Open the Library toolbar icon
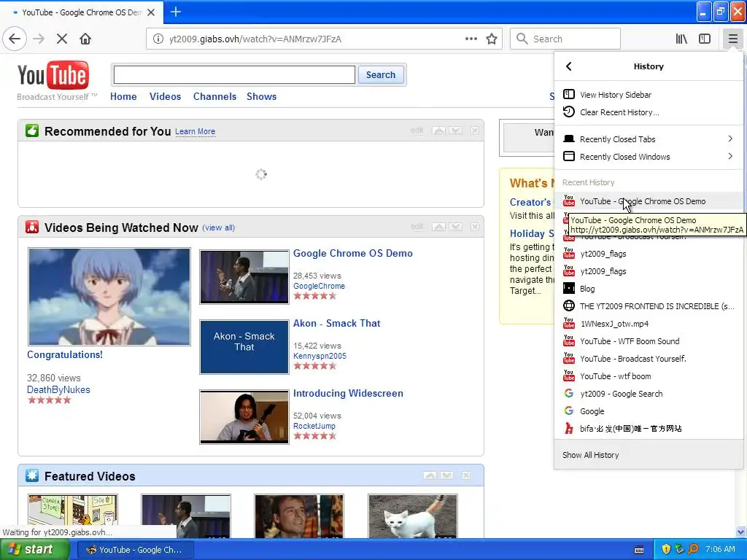This screenshot has width=747, height=560. point(681,39)
